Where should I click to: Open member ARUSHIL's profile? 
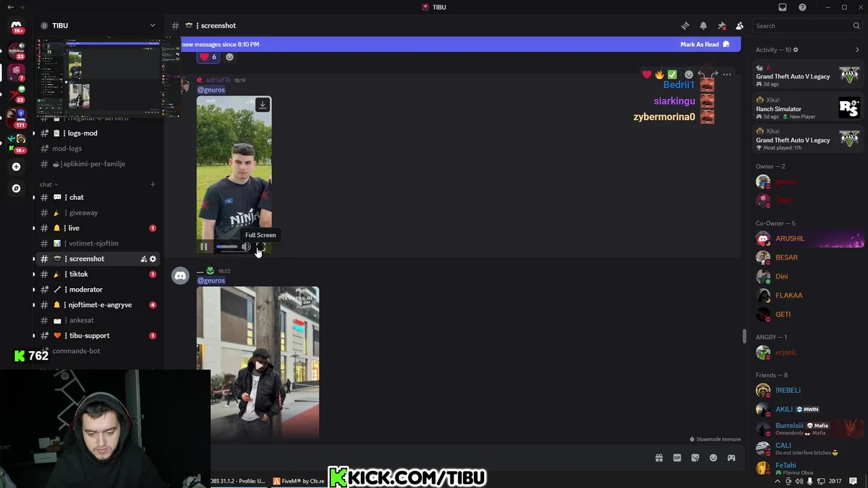pyautogui.click(x=808, y=239)
